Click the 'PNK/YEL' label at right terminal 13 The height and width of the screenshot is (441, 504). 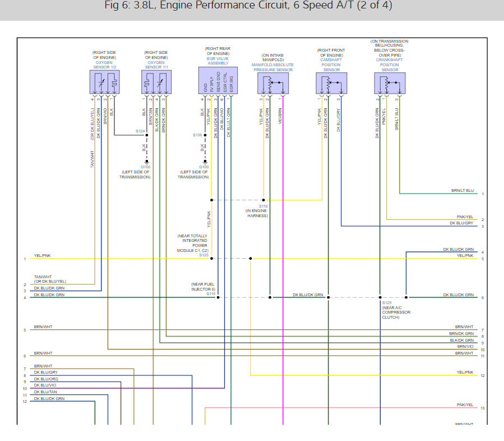[465, 405]
